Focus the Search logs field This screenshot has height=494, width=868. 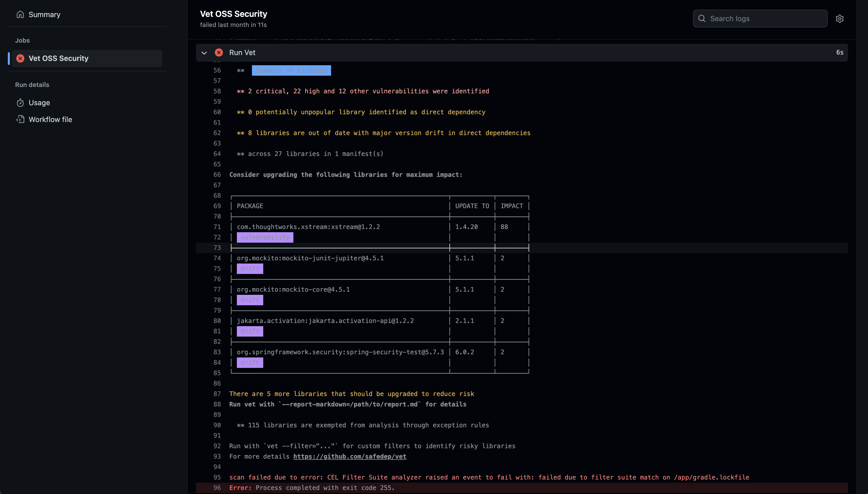click(760, 19)
